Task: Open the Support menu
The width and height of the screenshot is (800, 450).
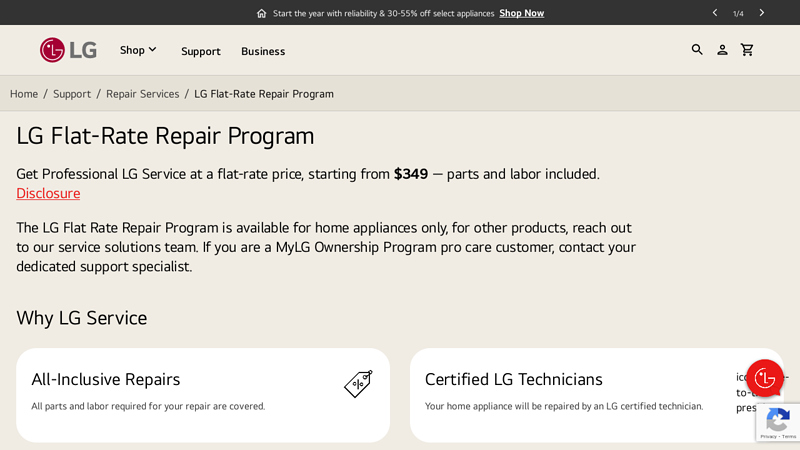Action: tap(200, 51)
